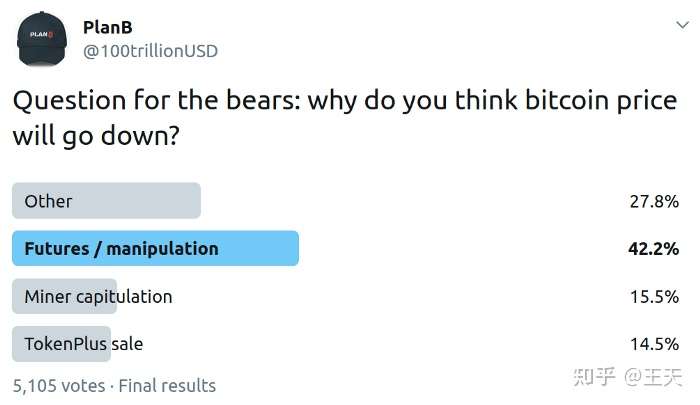Open the @100trillionUSD handle link
The image size is (700, 405).
click(x=150, y=50)
